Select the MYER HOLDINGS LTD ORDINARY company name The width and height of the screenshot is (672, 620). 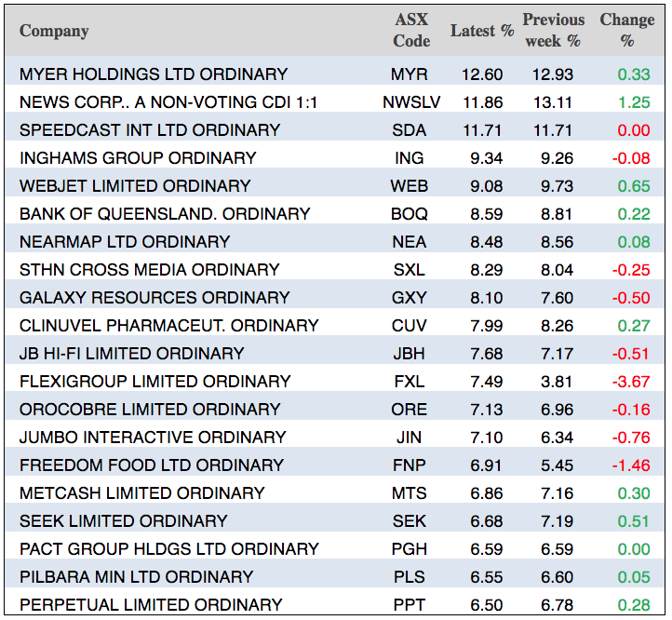point(154,74)
